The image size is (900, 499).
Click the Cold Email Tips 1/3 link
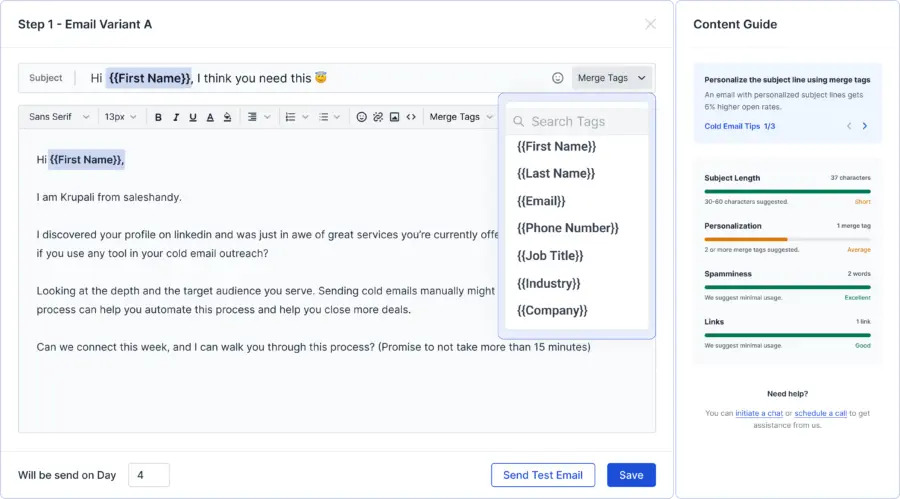pyautogui.click(x=739, y=126)
